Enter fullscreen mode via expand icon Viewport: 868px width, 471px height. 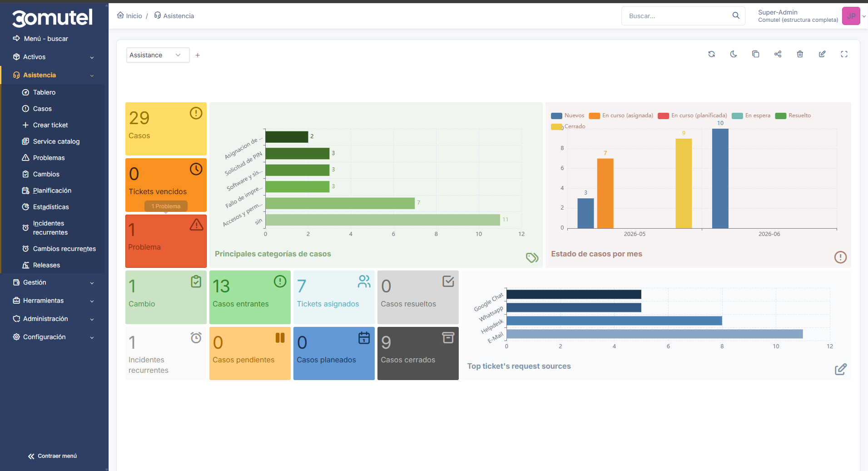tap(844, 54)
